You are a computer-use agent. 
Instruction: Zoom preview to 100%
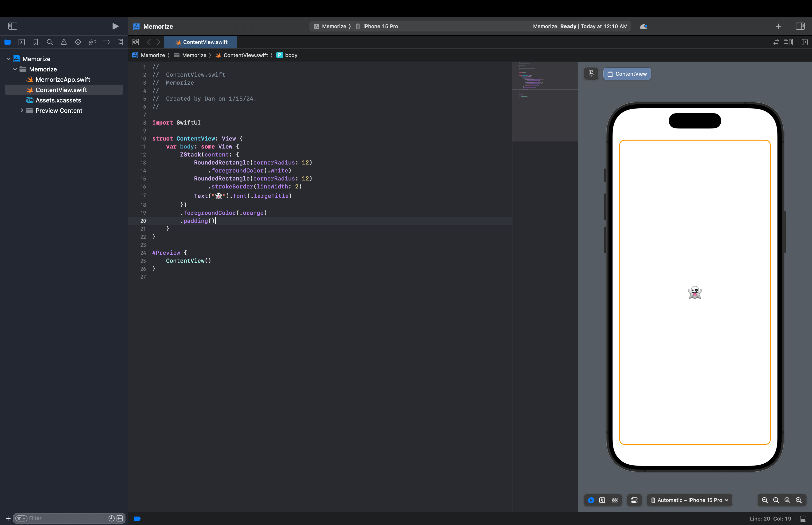click(776, 500)
